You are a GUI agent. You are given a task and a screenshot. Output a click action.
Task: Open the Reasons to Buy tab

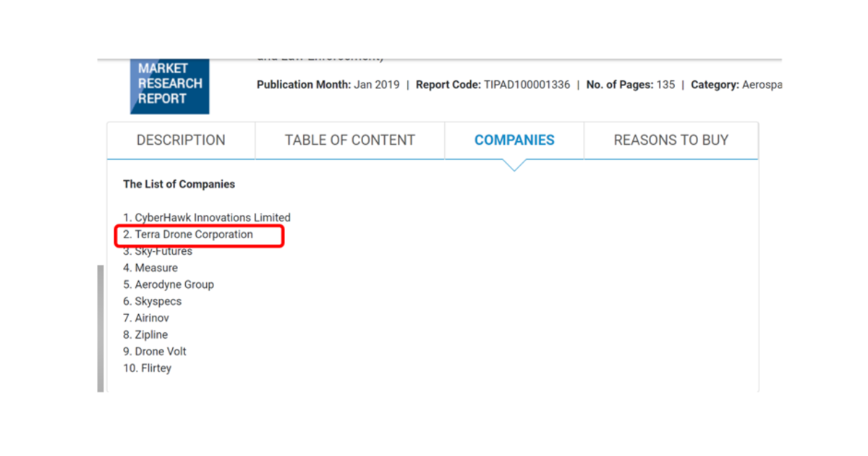[671, 140]
